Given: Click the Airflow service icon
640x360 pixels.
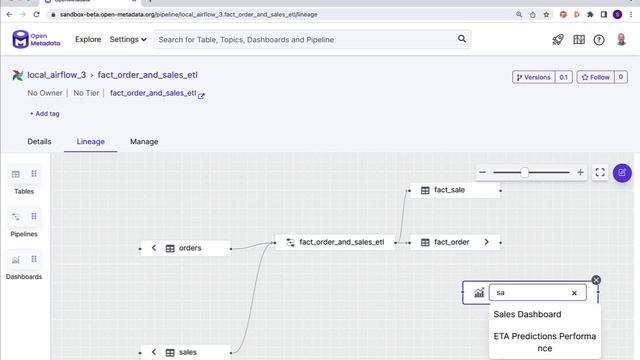Looking at the screenshot, I should pos(18,75).
